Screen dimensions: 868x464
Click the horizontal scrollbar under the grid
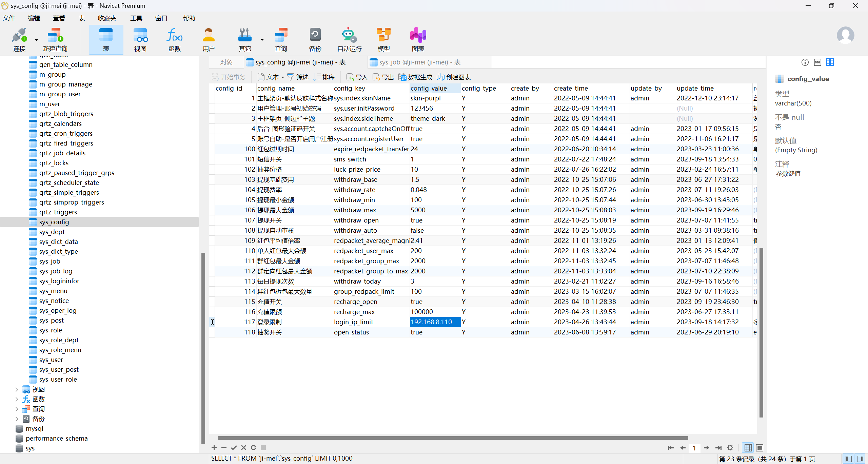pos(453,438)
